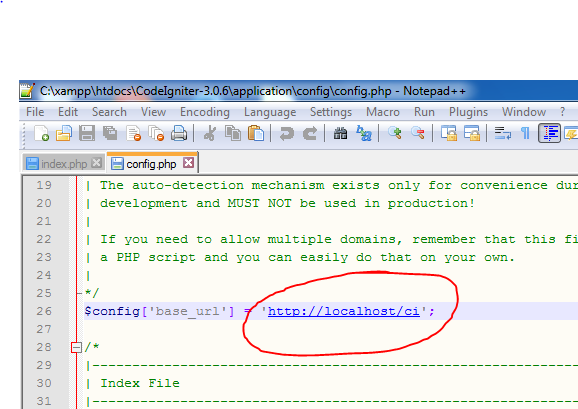Click the 'If you need to allow multiple domains' line

coord(338,239)
